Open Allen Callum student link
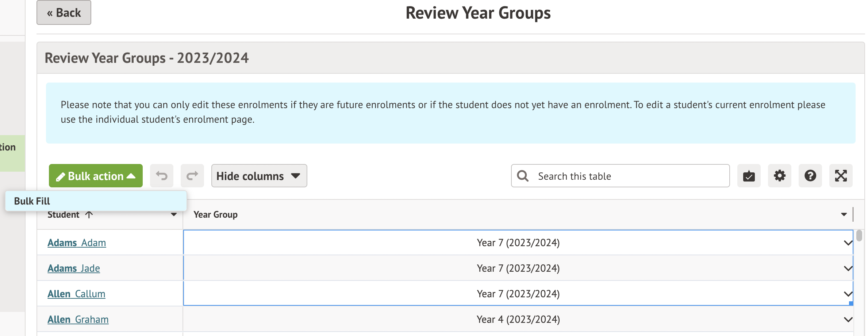 point(76,294)
